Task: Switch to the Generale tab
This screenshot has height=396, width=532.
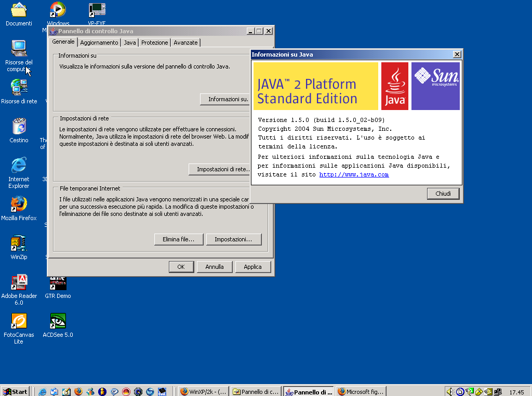Action: click(x=63, y=42)
